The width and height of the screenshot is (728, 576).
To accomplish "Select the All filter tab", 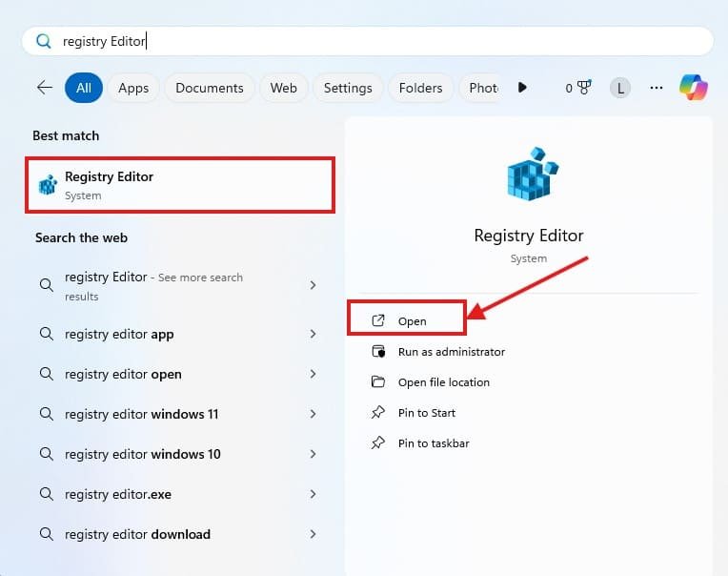I will coord(84,88).
